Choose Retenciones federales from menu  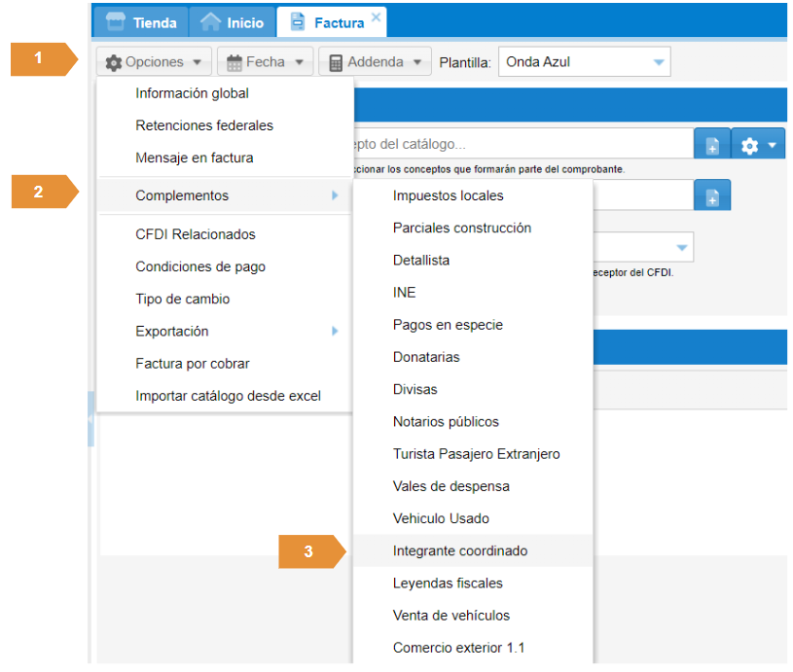click(x=204, y=125)
